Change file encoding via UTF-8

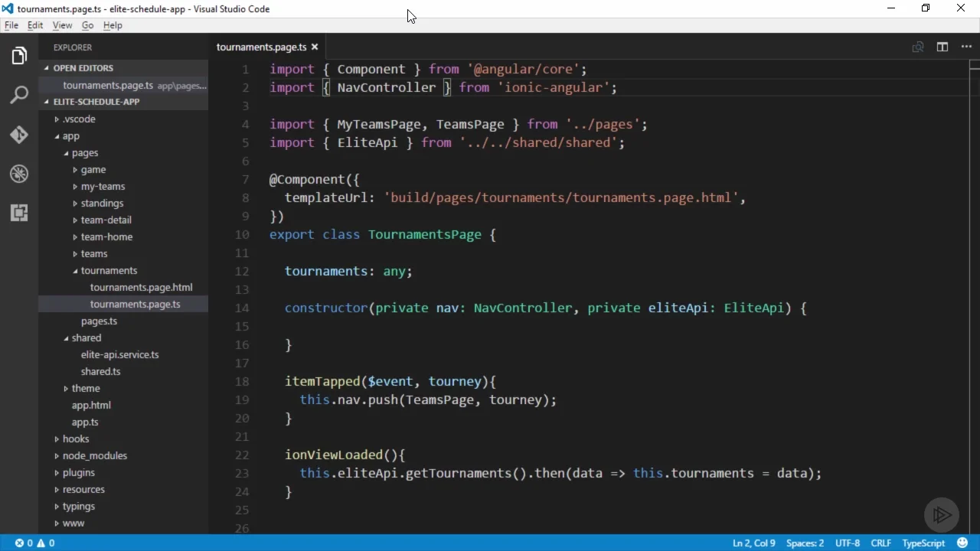848,543
